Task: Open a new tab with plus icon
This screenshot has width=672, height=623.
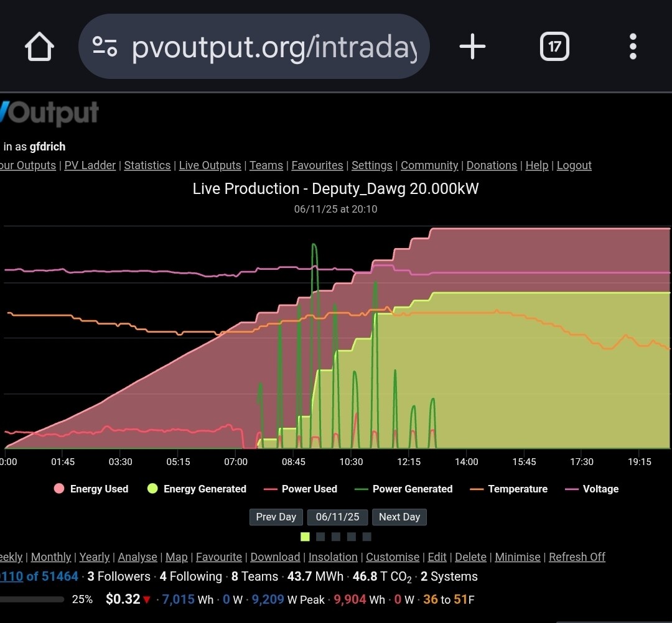Action: (472, 47)
